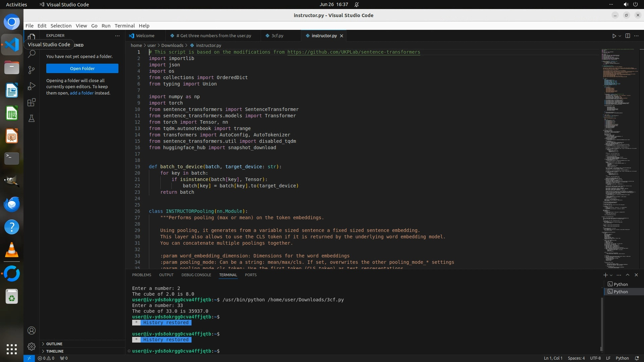Open the Testing flask icon view
The height and width of the screenshot is (362, 644).
point(32,118)
